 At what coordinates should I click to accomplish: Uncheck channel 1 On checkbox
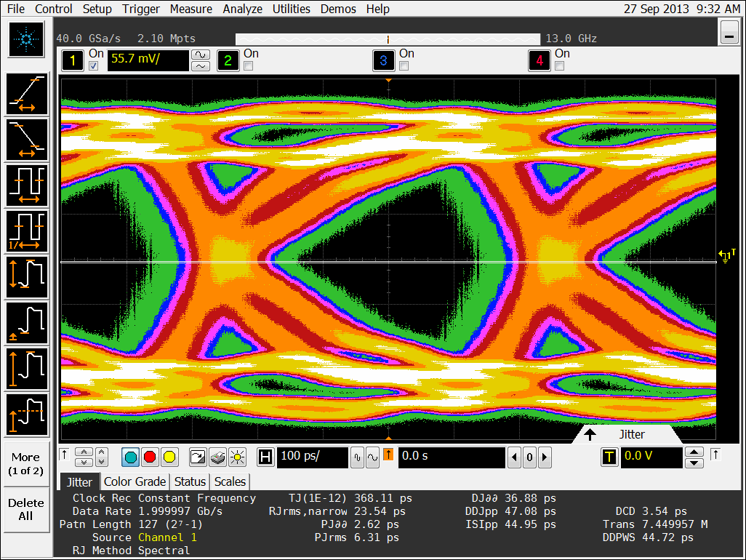click(x=94, y=66)
